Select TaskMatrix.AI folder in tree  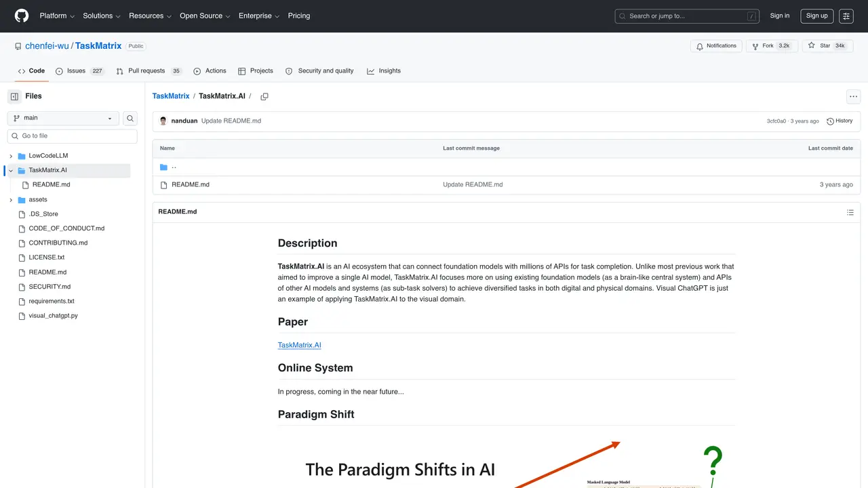pyautogui.click(x=47, y=170)
